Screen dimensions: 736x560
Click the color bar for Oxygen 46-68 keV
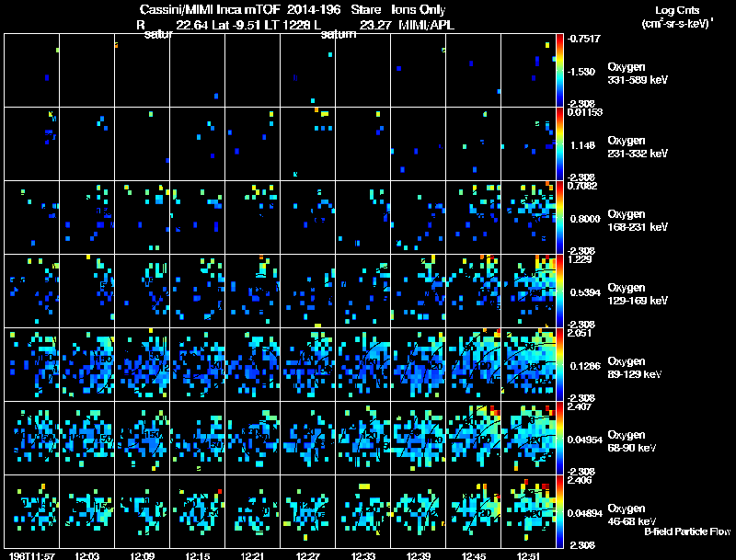tap(559, 511)
